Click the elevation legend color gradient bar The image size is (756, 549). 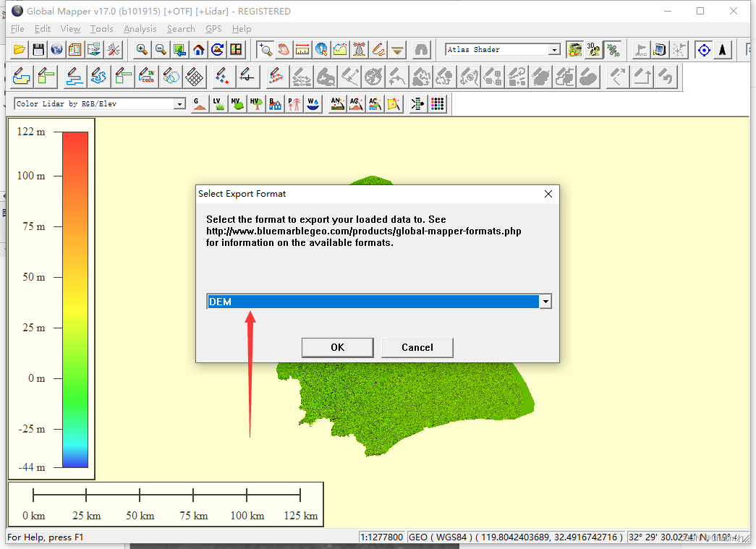point(75,299)
